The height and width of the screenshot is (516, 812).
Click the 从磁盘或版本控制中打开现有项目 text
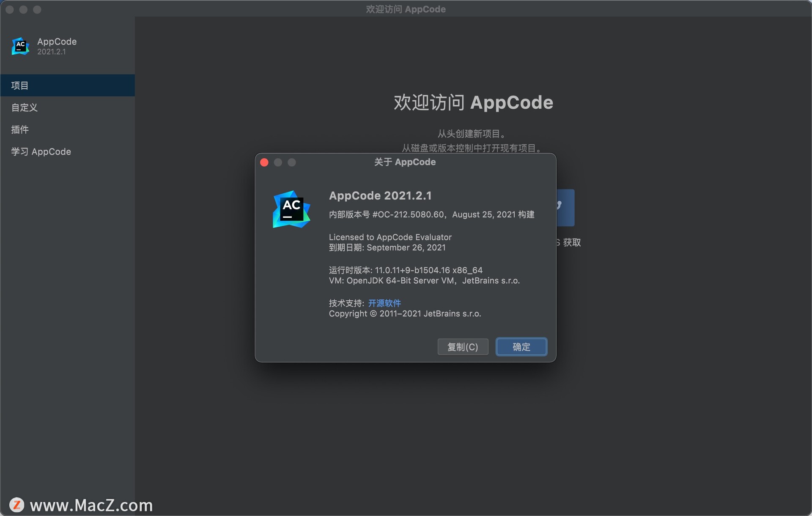point(472,148)
